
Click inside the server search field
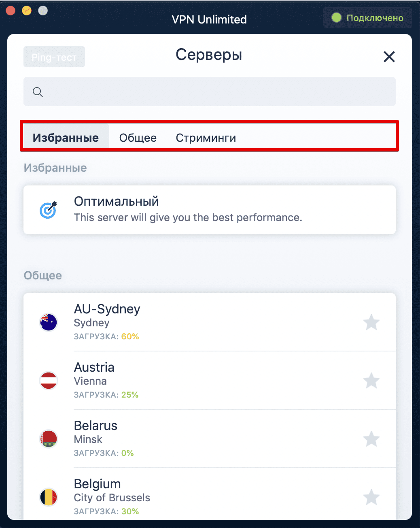pyautogui.click(x=210, y=92)
